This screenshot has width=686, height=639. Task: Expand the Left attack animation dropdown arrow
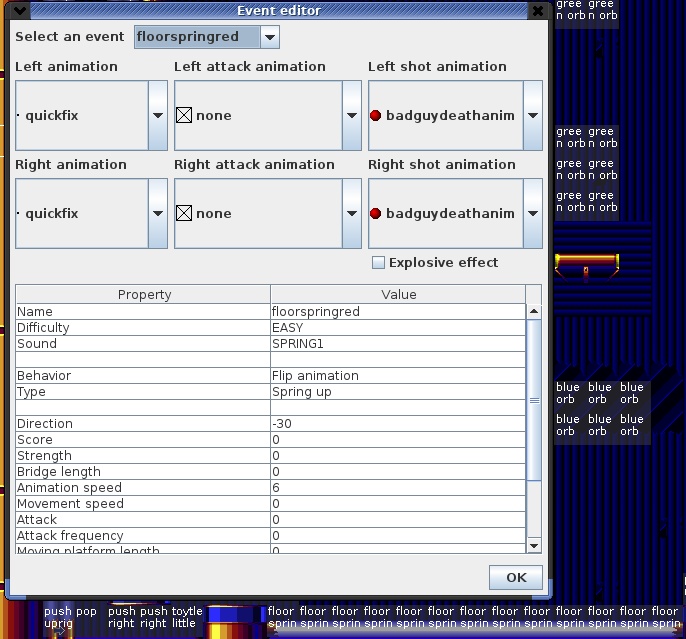coord(351,115)
